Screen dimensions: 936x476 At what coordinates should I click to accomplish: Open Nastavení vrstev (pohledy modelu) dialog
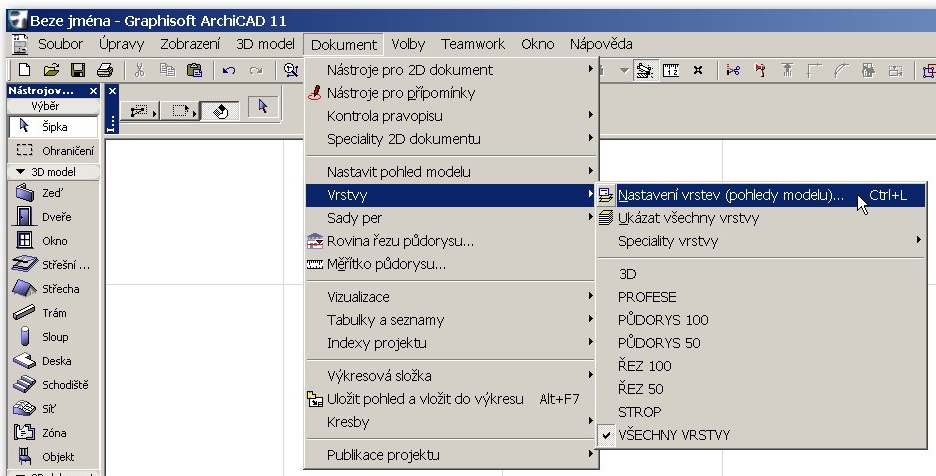tap(761, 195)
